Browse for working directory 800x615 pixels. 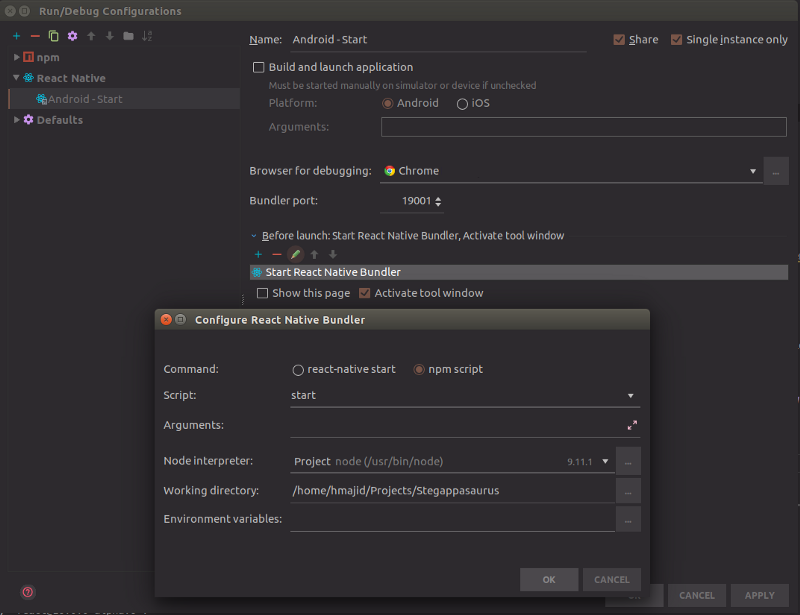pyautogui.click(x=628, y=491)
